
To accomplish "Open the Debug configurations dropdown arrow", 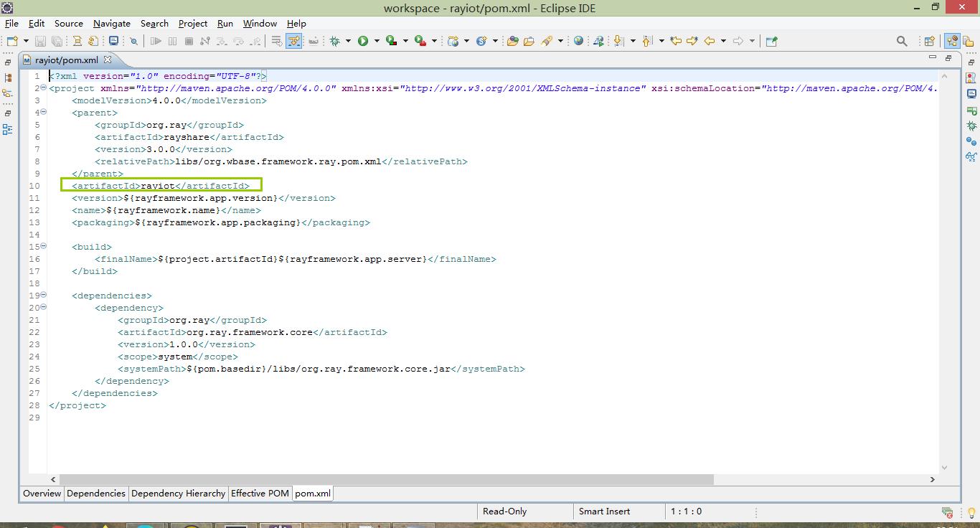I will coord(348,41).
